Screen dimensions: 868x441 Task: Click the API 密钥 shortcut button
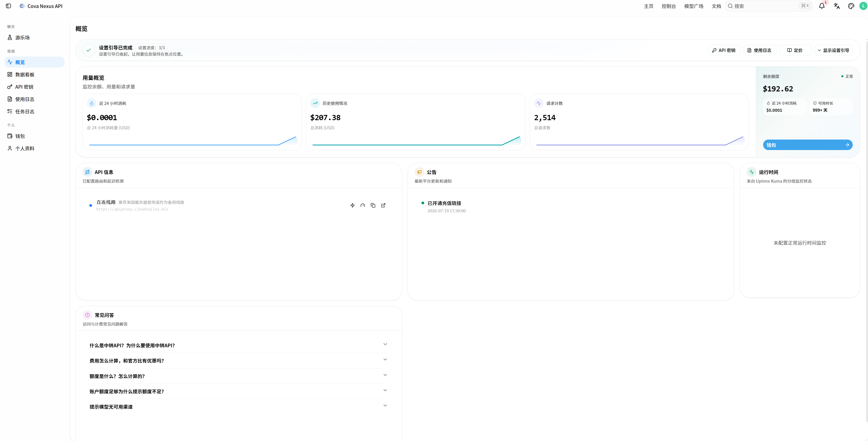[x=724, y=50]
